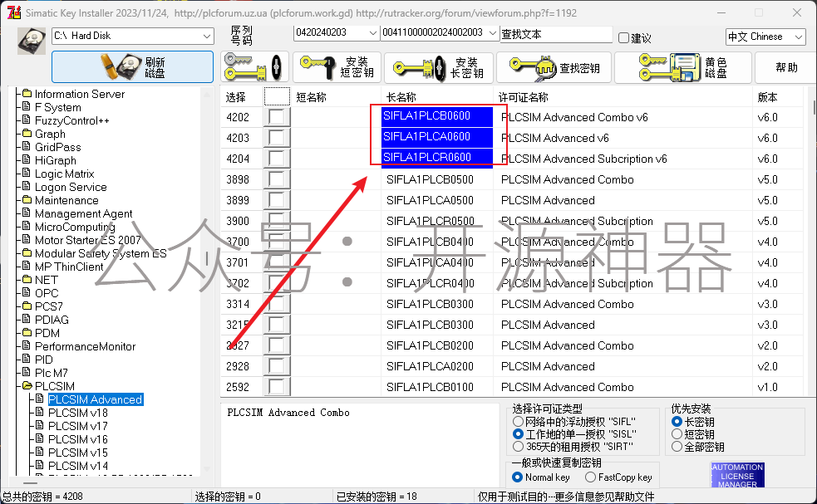Click the PCS7 folder icon
The width and height of the screenshot is (817, 504).
[x=27, y=306]
